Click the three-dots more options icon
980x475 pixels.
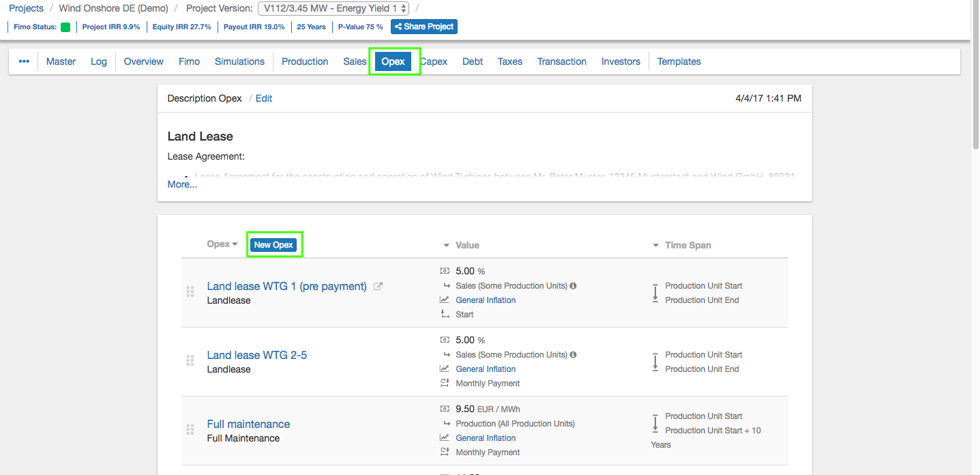click(x=24, y=61)
